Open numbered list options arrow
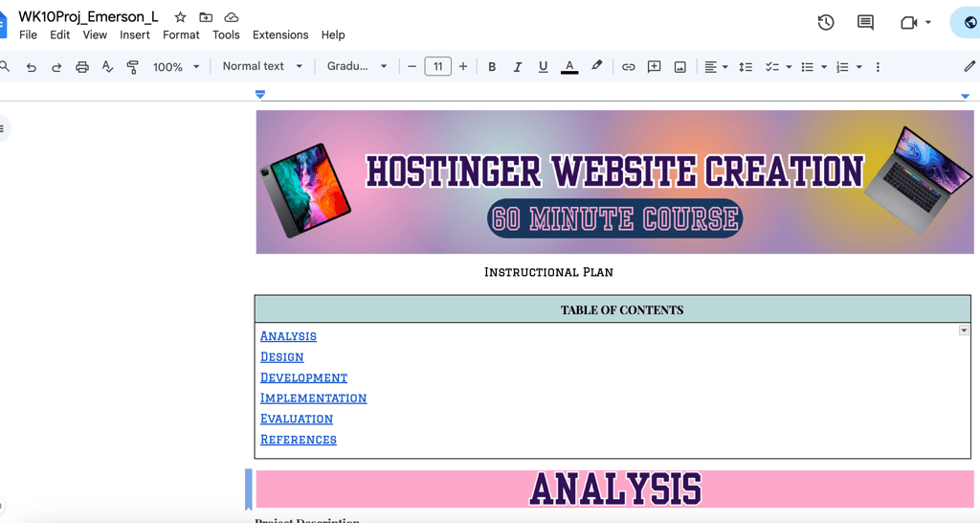The image size is (980, 523). click(x=859, y=67)
